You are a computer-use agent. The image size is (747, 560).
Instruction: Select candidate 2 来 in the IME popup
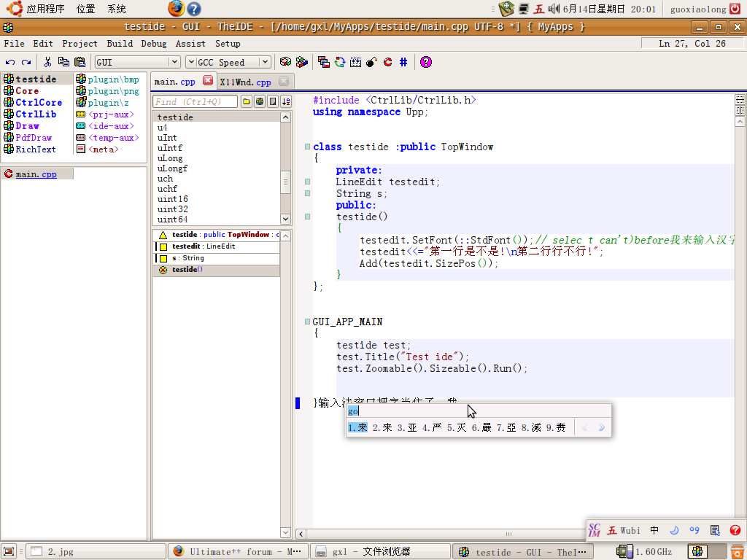click(x=382, y=428)
